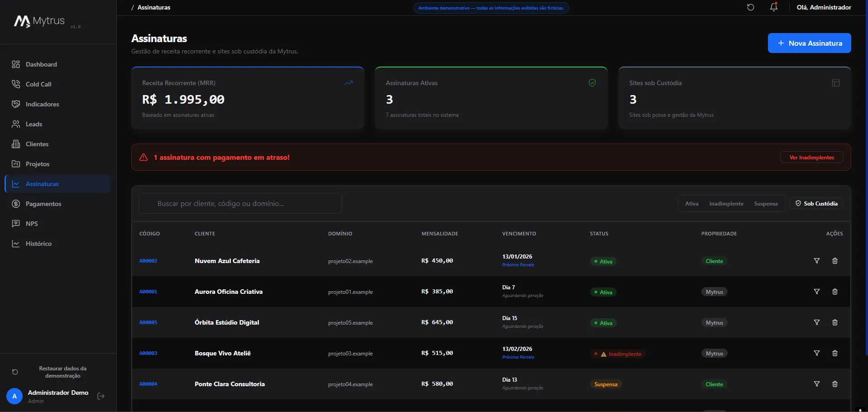Open Dashboard from the sidebar

(58, 64)
